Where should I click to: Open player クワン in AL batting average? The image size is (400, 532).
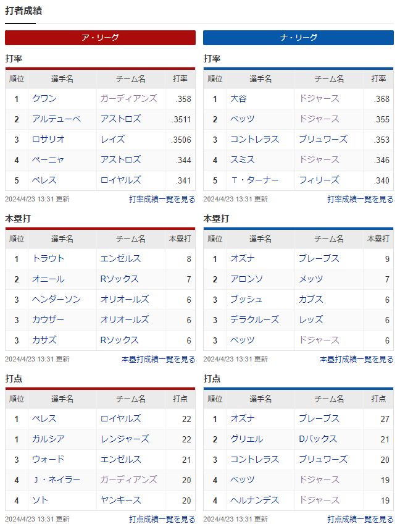pos(44,99)
